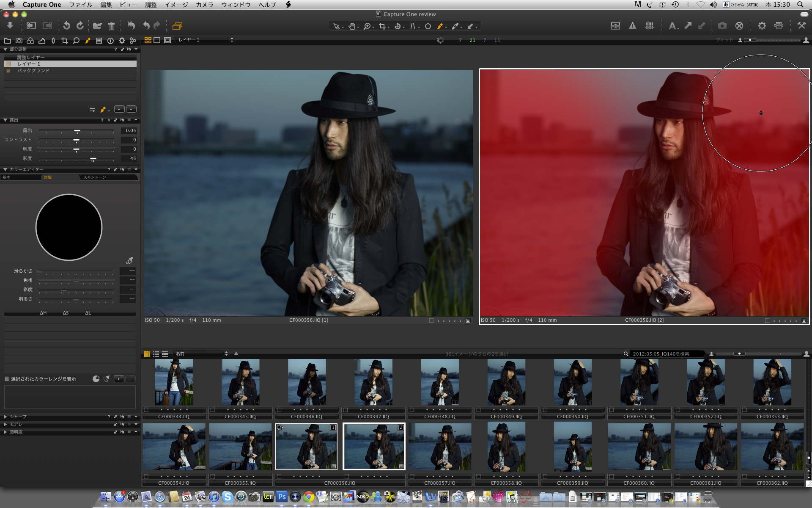The width and height of the screenshot is (812, 508).
Task: Select thumbnail CF000349.IIQ
Action: click(506, 382)
